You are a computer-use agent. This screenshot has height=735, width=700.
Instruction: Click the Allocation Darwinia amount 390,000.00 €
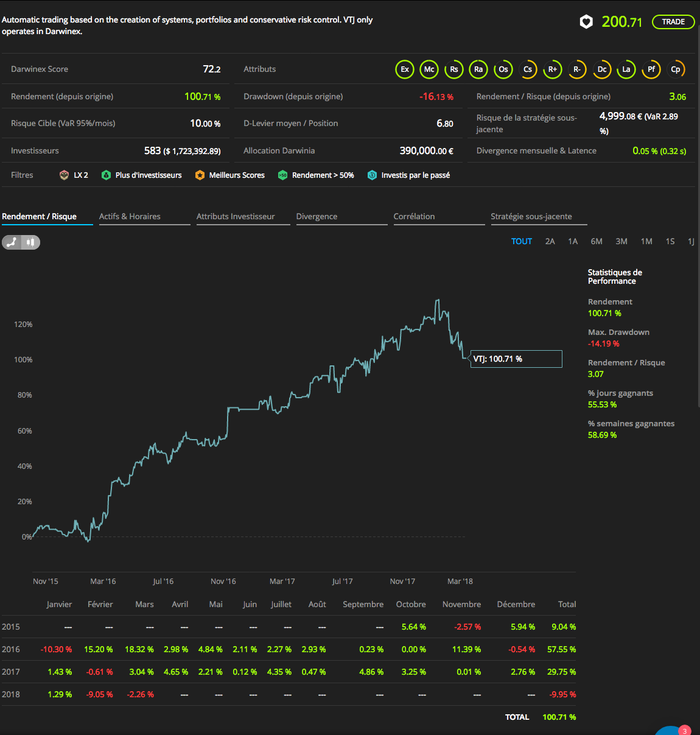click(x=427, y=151)
